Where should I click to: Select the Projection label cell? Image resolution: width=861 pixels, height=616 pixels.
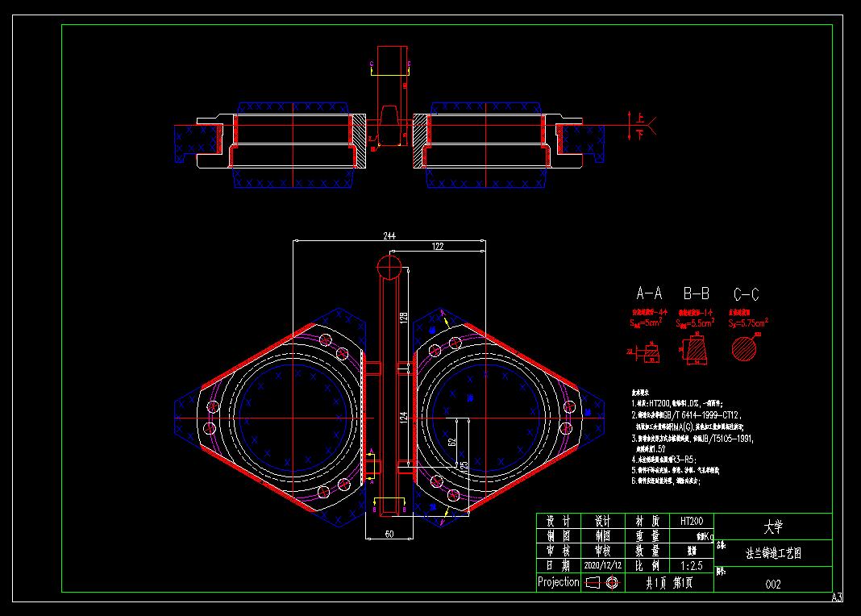pyautogui.click(x=559, y=582)
